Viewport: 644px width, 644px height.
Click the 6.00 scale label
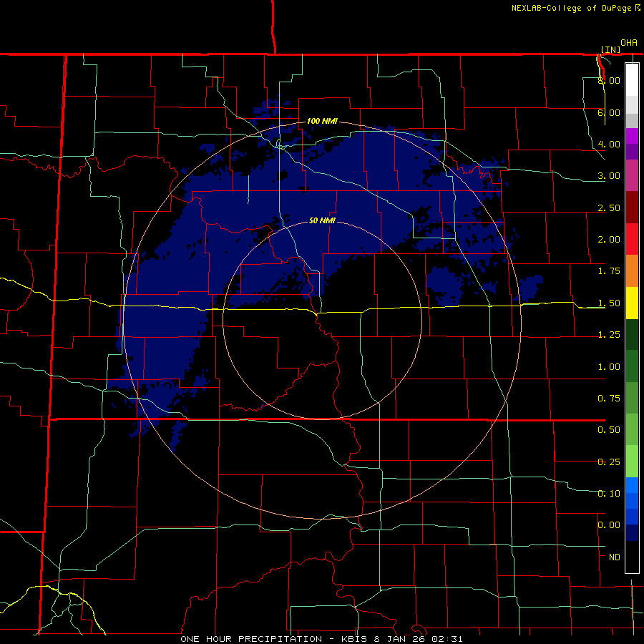click(609, 112)
